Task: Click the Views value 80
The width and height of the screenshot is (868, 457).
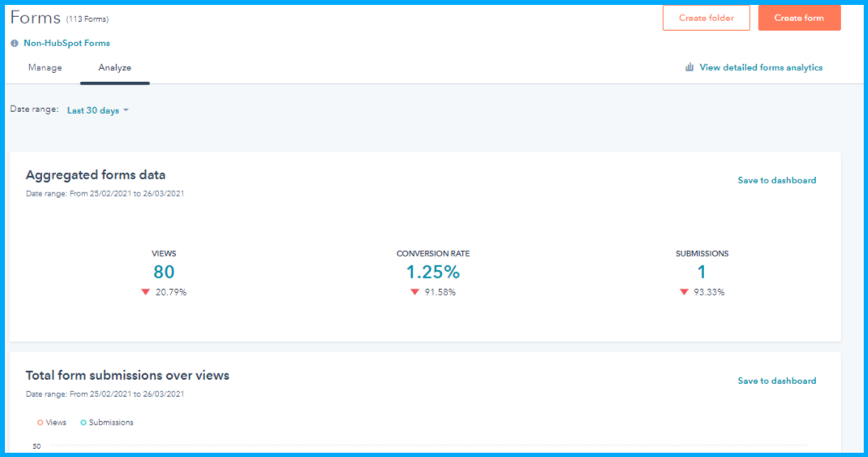Action: pos(164,272)
